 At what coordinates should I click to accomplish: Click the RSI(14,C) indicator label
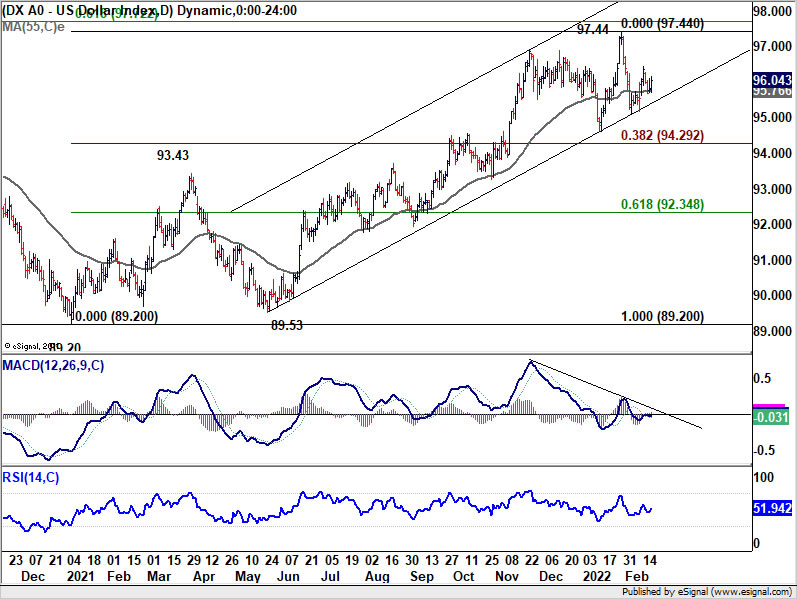click(x=30, y=477)
